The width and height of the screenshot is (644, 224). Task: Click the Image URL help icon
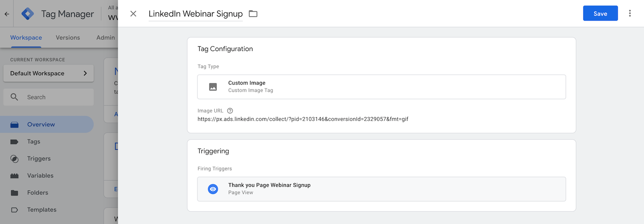pos(230,111)
